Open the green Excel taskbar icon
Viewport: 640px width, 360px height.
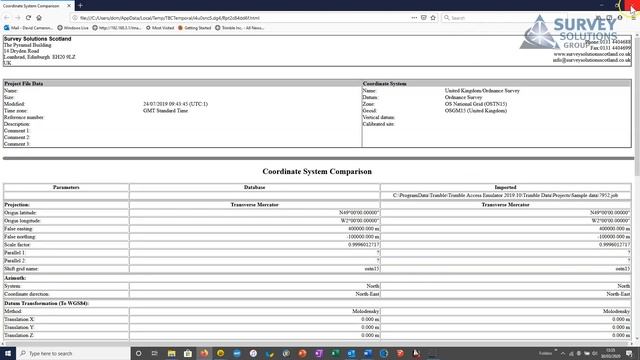pos(335,353)
